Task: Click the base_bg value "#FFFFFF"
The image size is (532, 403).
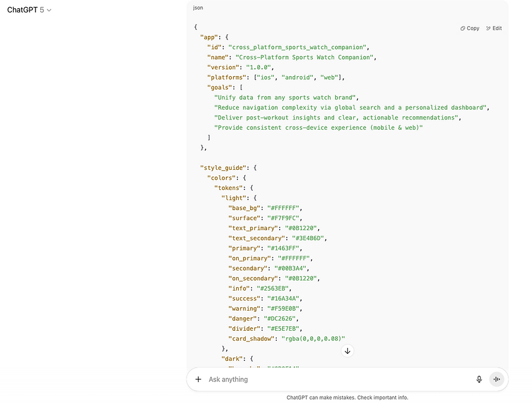Action: pos(283,208)
